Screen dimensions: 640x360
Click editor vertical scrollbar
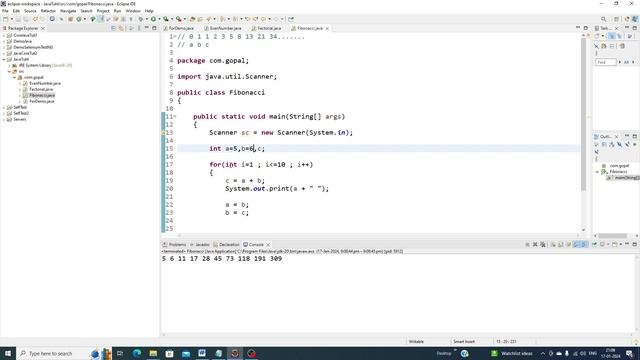click(x=583, y=114)
